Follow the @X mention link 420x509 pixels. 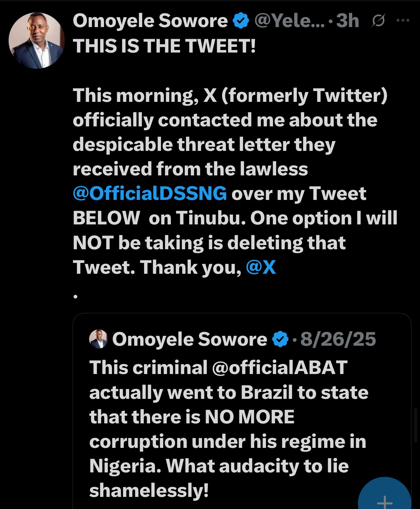point(261,267)
